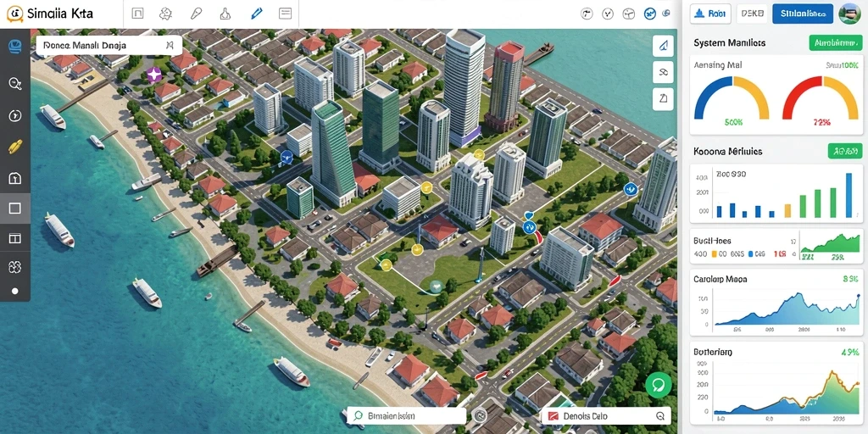Click the Carolarp Meoa heading

721,280
